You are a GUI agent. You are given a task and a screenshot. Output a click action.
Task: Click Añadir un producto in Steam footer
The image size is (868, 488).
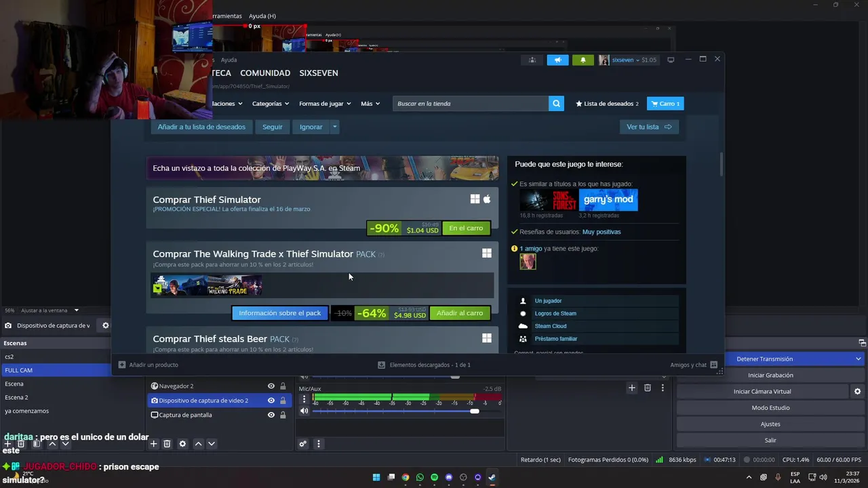149,365
